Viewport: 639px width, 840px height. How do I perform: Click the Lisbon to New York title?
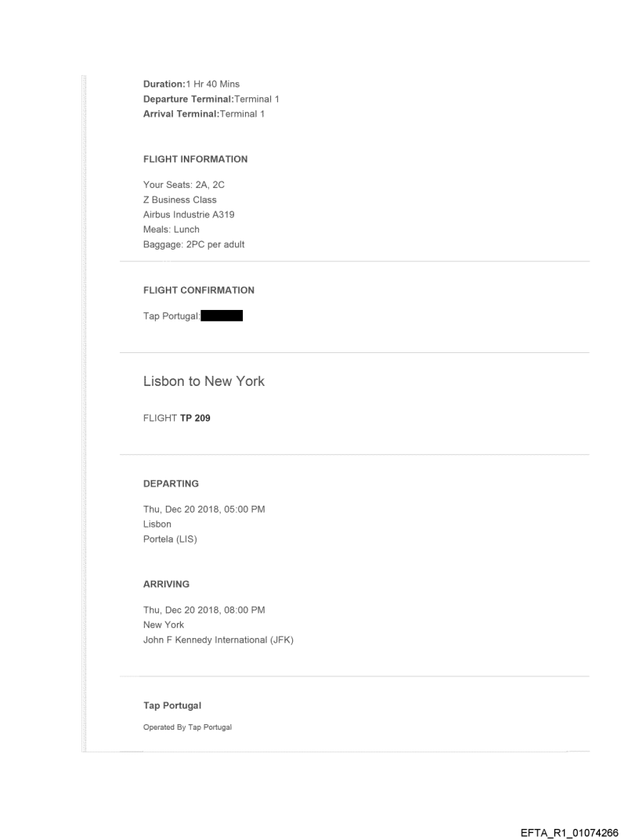204,382
